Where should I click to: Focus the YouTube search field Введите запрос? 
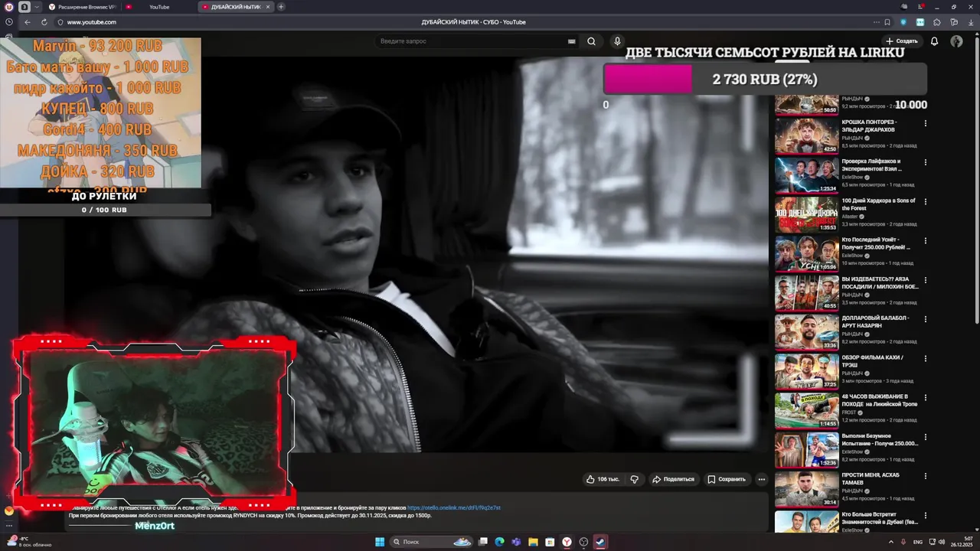(x=471, y=41)
